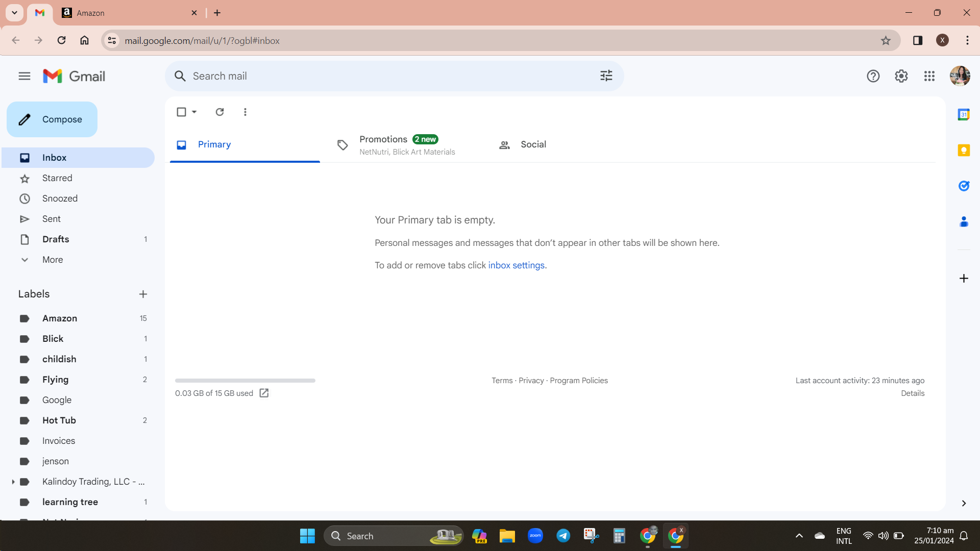This screenshot has height=551, width=980.
Task: Open a new Chrome tab
Action: tap(217, 13)
